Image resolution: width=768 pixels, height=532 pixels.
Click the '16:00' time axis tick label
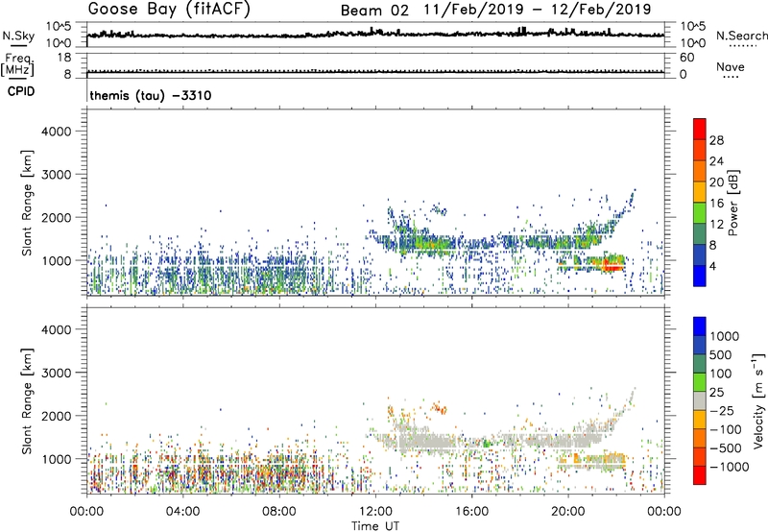(471, 512)
